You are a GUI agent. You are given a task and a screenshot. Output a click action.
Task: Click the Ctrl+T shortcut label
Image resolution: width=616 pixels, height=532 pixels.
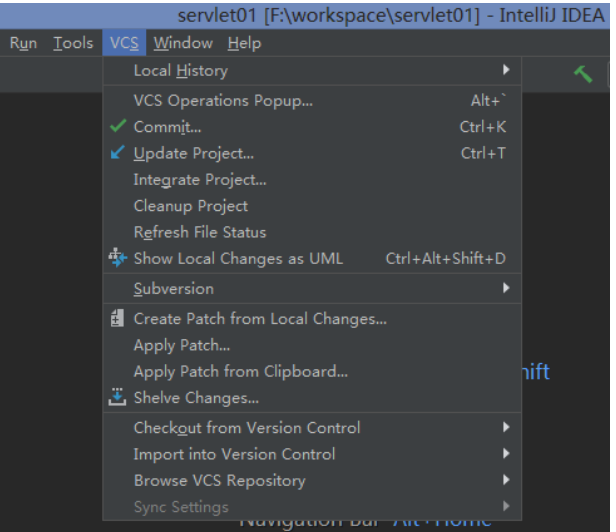click(483, 153)
